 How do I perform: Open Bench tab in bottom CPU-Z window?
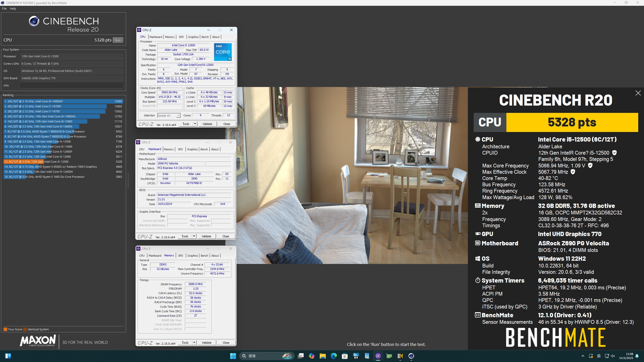(204, 256)
